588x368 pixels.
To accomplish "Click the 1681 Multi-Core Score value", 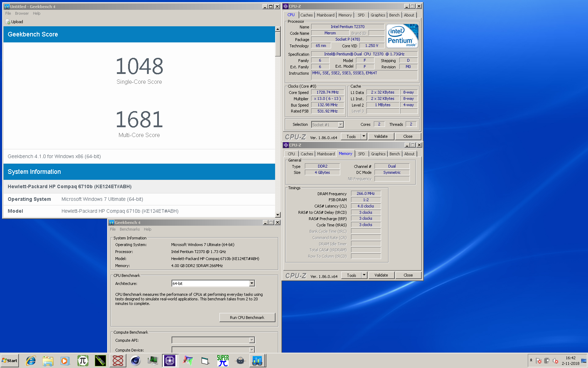I will coord(139,119).
